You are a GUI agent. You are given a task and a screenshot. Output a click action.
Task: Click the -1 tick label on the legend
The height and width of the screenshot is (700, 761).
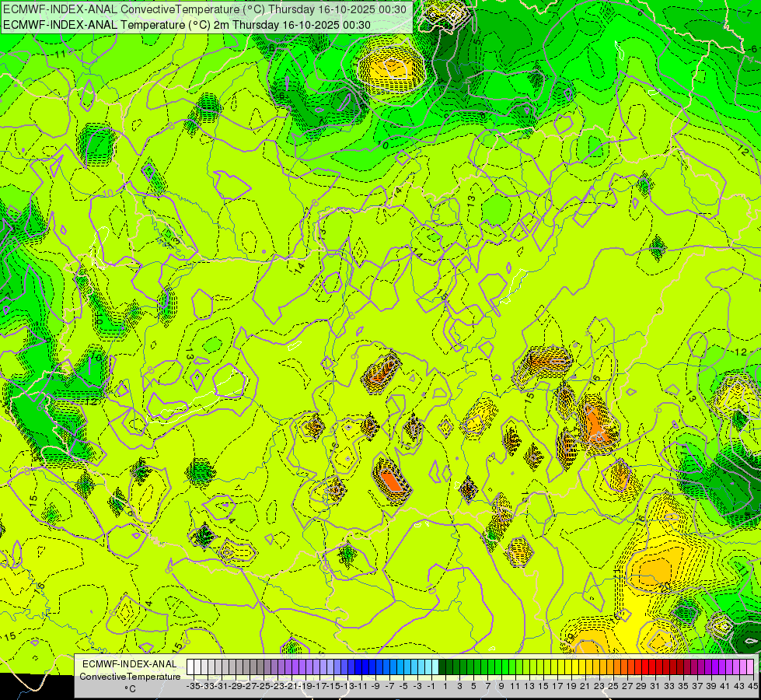[431, 686]
